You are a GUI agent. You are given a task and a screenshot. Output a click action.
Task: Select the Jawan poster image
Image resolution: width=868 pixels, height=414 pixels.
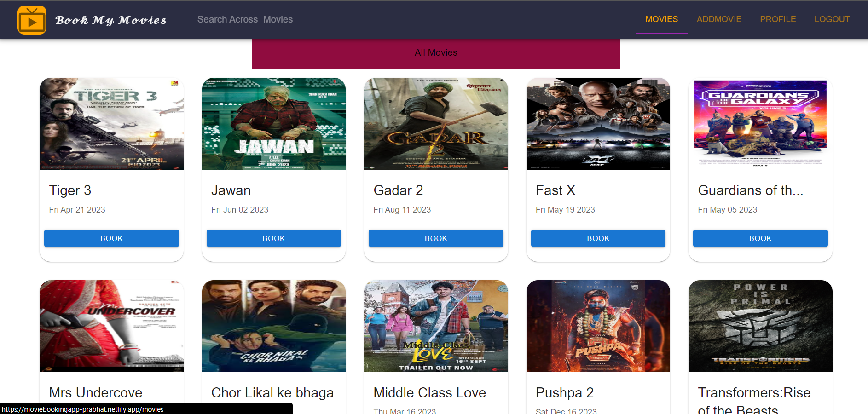(x=274, y=124)
